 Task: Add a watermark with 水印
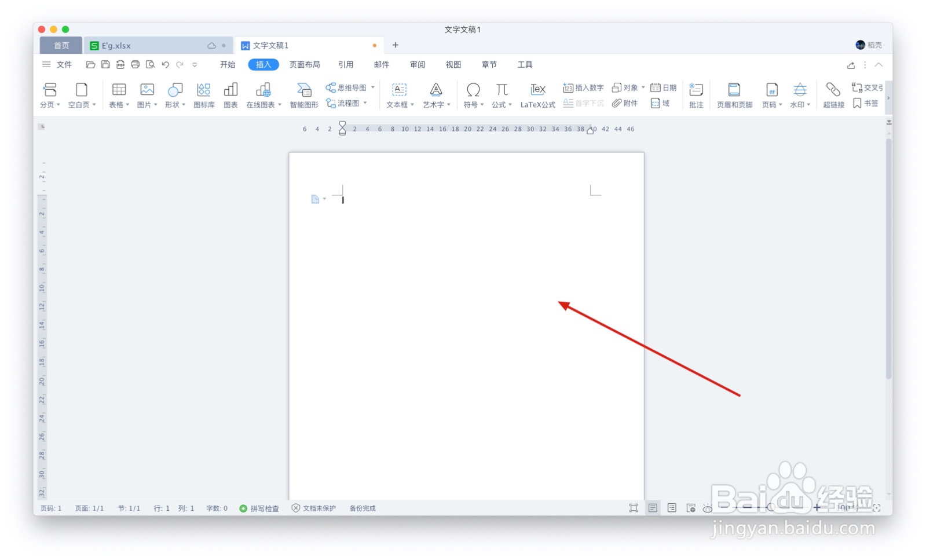[x=800, y=96]
